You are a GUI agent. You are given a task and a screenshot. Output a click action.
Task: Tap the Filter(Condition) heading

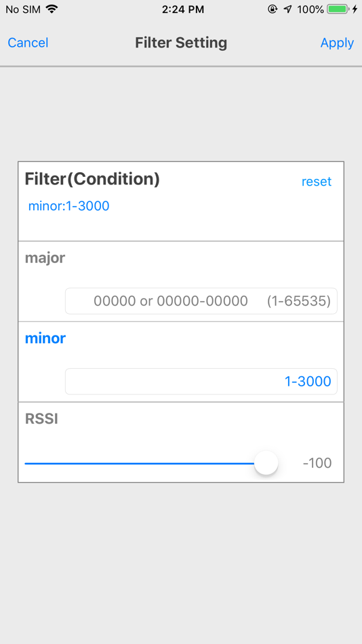click(92, 179)
